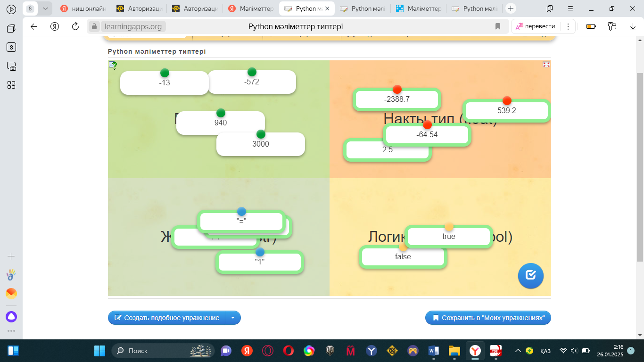
Task: Click the page scrollbar on the right
Action: coord(640,167)
